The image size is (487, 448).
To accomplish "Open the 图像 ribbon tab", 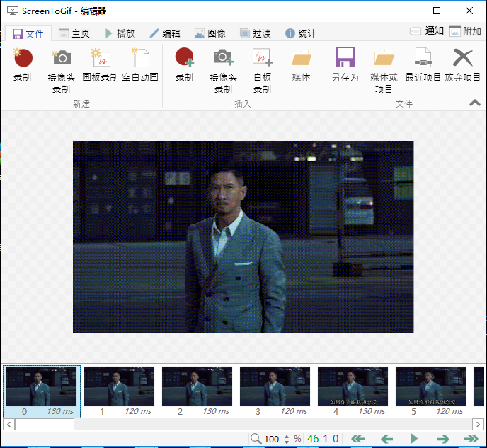I will coord(210,33).
